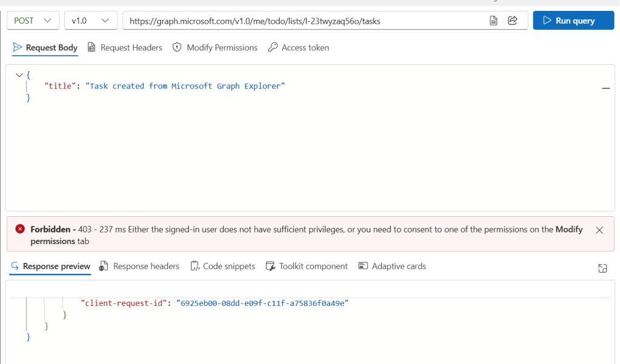Open documentation via document icon beside URL

pyautogui.click(x=493, y=20)
